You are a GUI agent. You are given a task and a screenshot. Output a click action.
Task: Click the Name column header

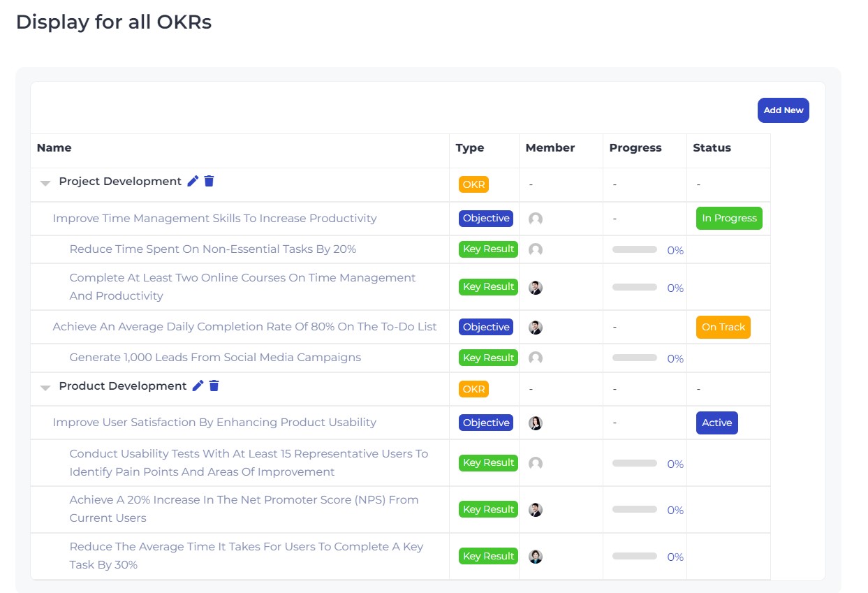click(54, 147)
